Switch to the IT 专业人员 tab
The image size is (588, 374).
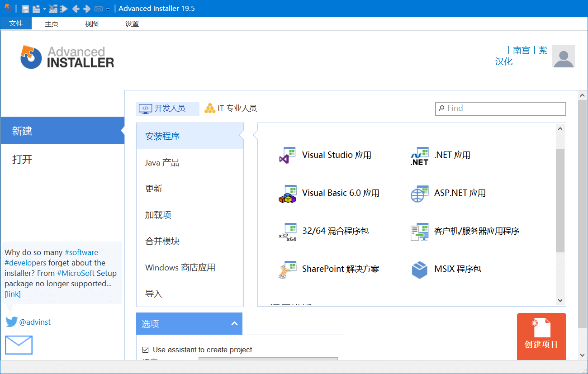231,109
